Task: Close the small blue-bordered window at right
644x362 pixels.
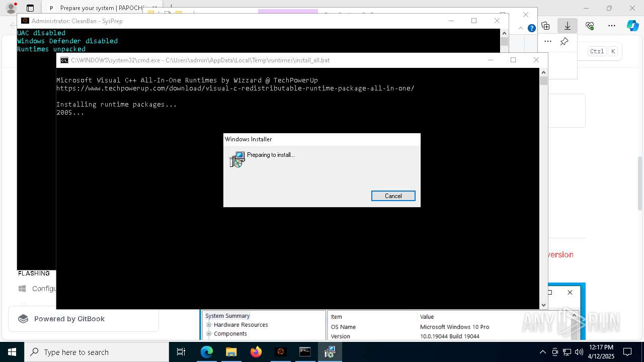Action: click(570, 293)
